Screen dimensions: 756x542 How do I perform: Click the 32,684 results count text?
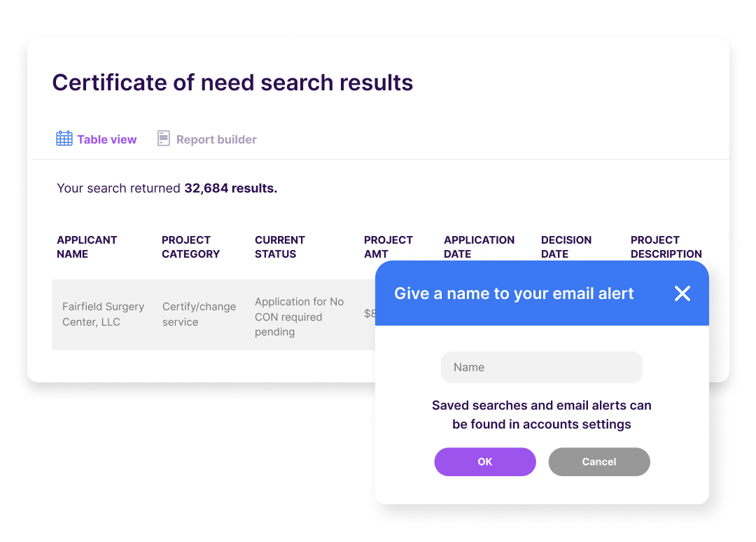[x=230, y=188]
